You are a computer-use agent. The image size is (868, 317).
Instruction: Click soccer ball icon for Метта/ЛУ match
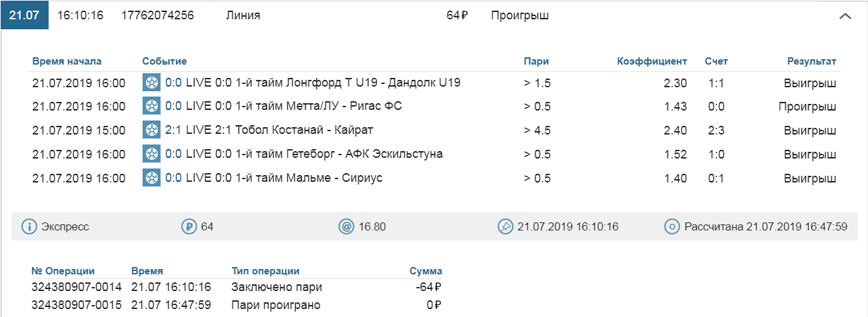click(x=151, y=107)
